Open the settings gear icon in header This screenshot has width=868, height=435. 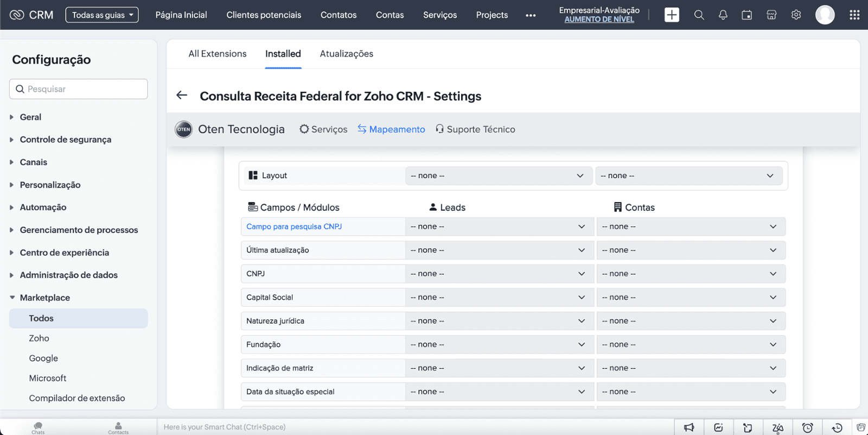pyautogui.click(x=796, y=15)
